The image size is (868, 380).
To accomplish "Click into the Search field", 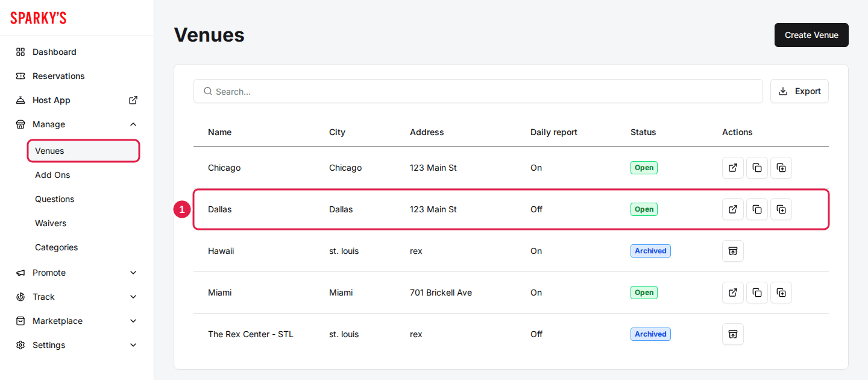I will [x=478, y=91].
